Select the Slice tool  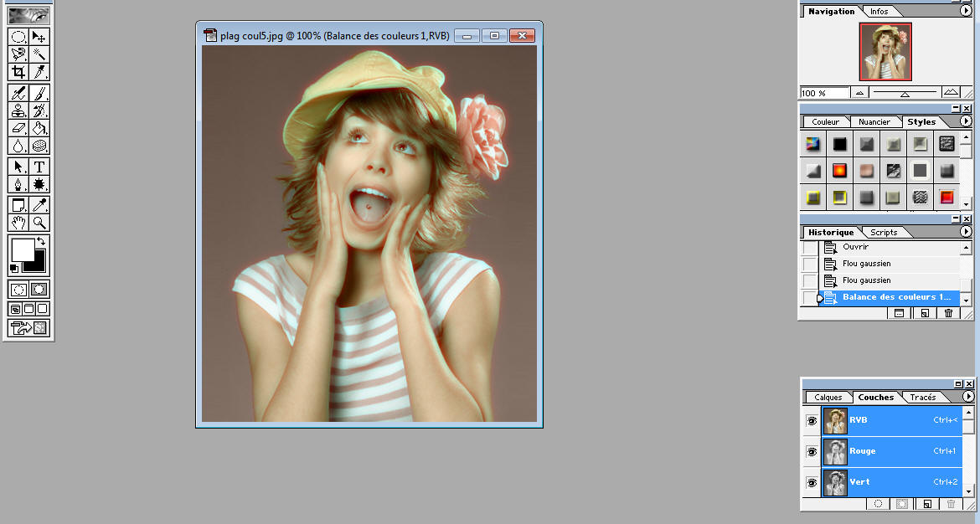click(x=39, y=72)
